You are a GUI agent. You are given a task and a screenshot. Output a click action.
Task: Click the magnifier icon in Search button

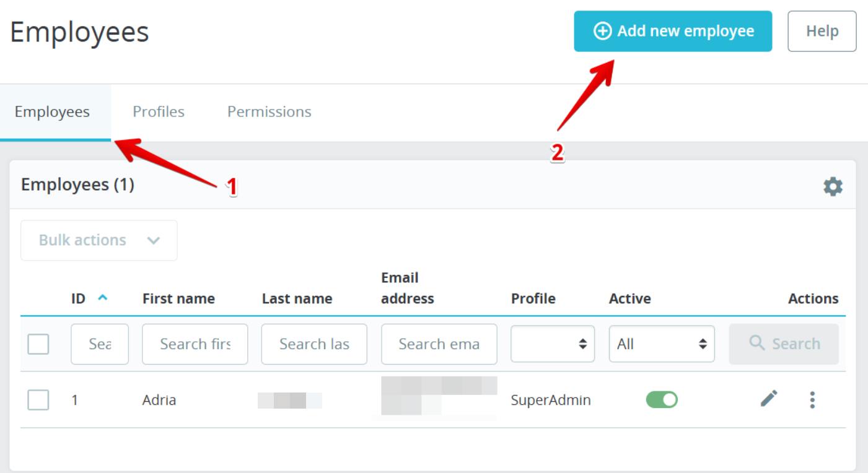pyautogui.click(x=756, y=343)
